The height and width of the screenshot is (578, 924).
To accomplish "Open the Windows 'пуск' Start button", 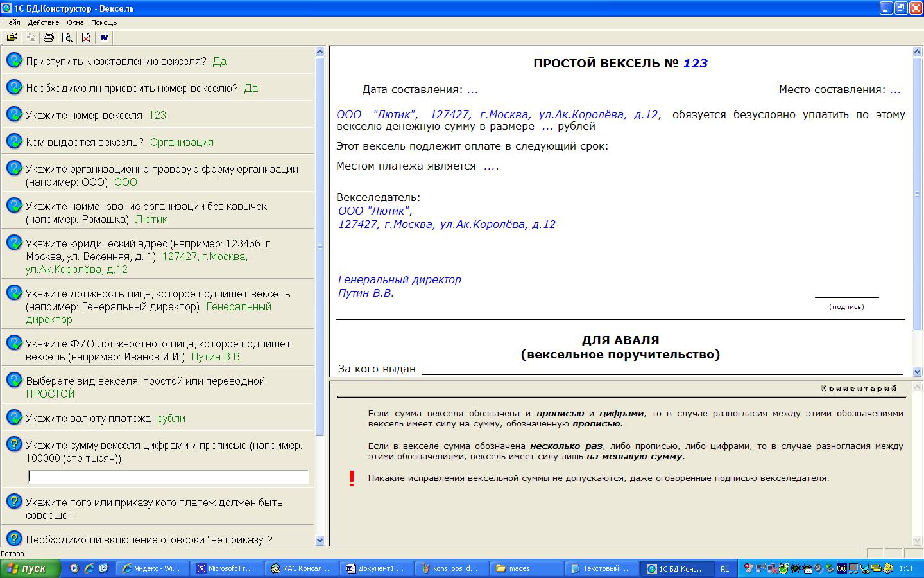I will pos(30,568).
